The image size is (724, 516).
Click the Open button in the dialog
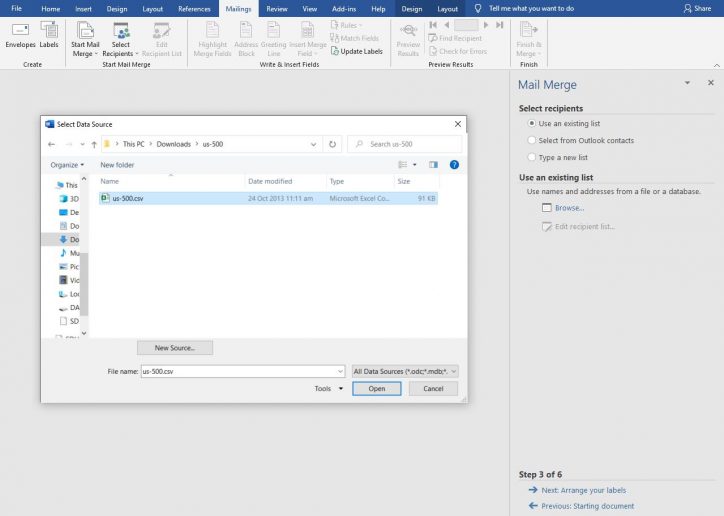377,389
